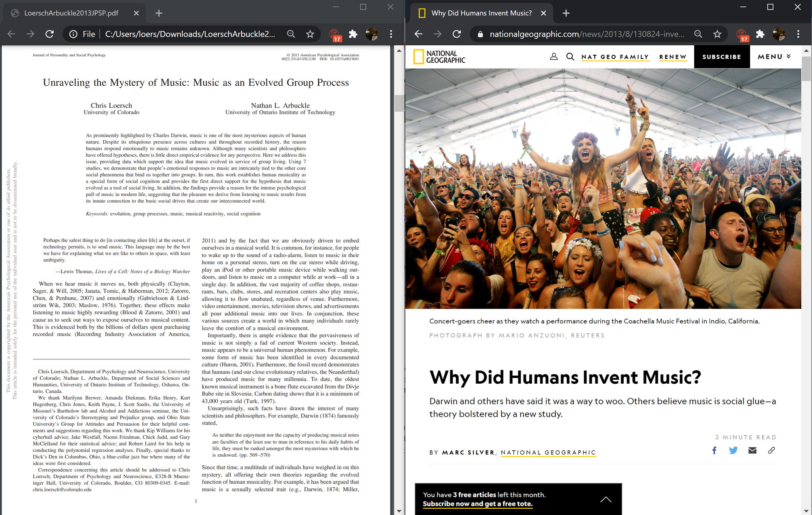Image resolution: width=812 pixels, height=515 pixels.
Task: Go forward in the PDF browser window
Action: coord(31,34)
